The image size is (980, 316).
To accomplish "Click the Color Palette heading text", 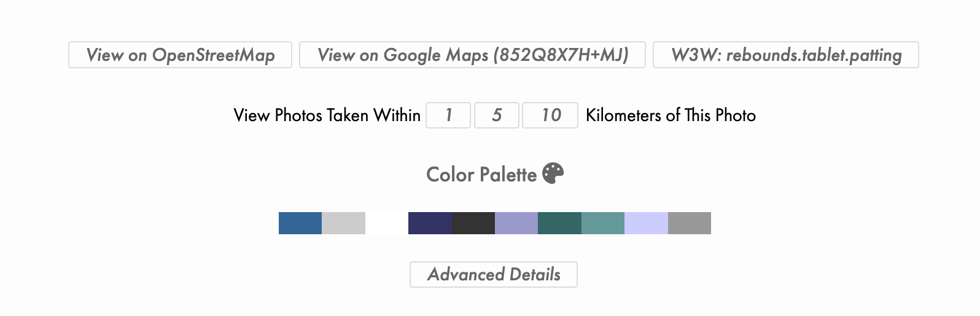I will 481,175.
